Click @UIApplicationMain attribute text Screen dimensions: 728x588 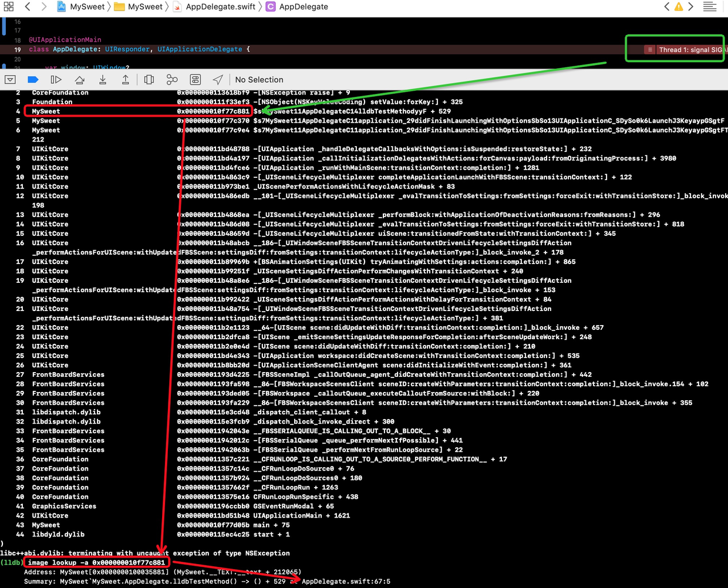(x=65, y=40)
